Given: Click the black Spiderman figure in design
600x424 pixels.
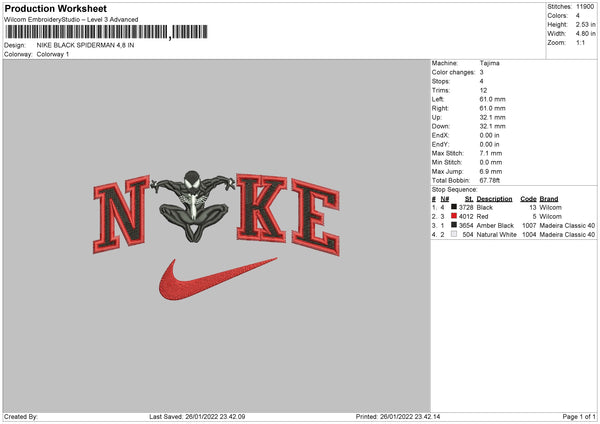Looking at the screenshot, I should pyautogui.click(x=193, y=205).
